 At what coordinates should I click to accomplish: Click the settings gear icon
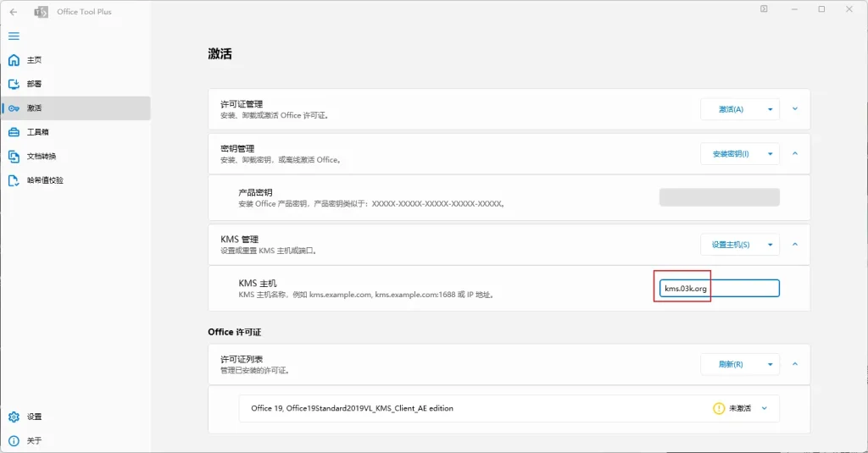pyautogui.click(x=14, y=417)
